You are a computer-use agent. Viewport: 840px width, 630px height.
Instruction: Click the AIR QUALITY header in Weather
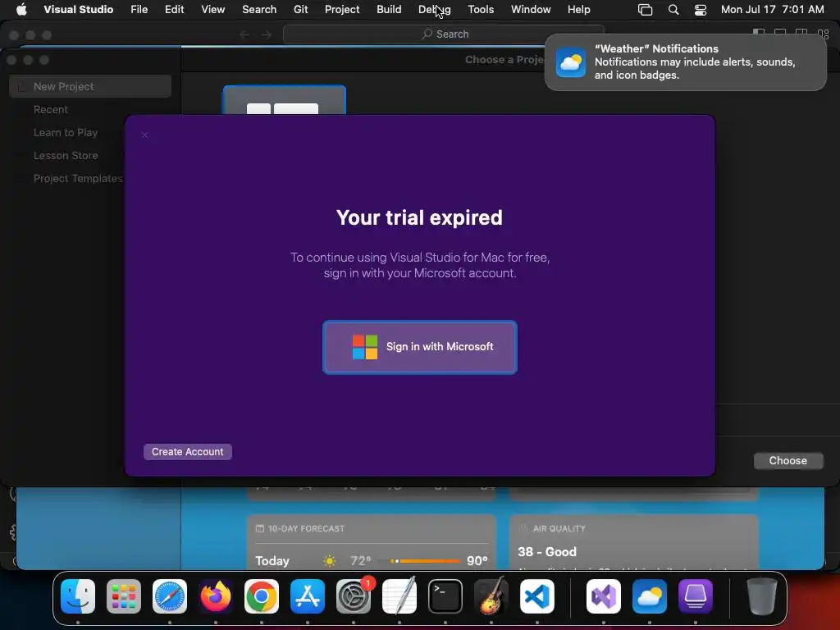pos(553,529)
